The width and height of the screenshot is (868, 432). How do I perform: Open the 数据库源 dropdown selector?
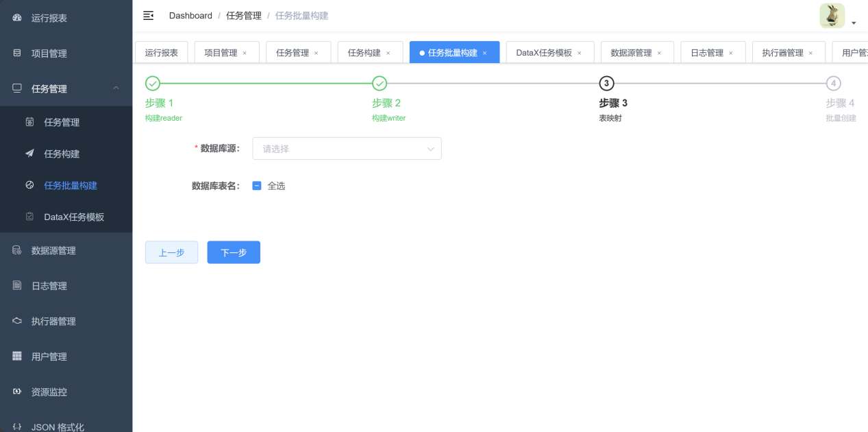(347, 149)
